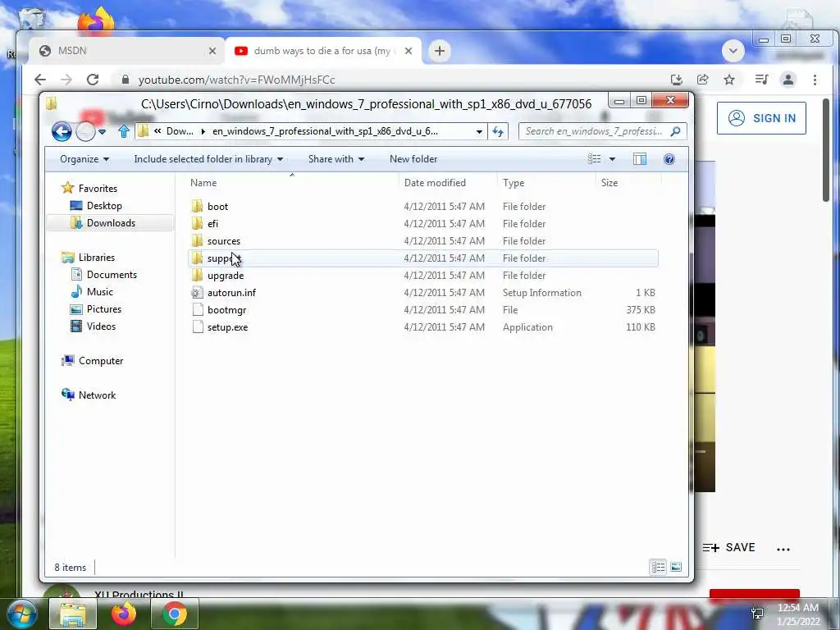
Task: Click Explorer's greyed forward arrow button
Action: pyautogui.click(x=85, y=131)
